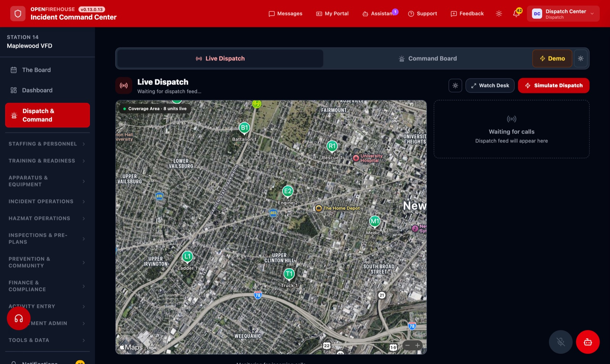The width and height of the screenshot is (610, 364).
Task: Click the DC avatar badge
Action: click(537, 14)
